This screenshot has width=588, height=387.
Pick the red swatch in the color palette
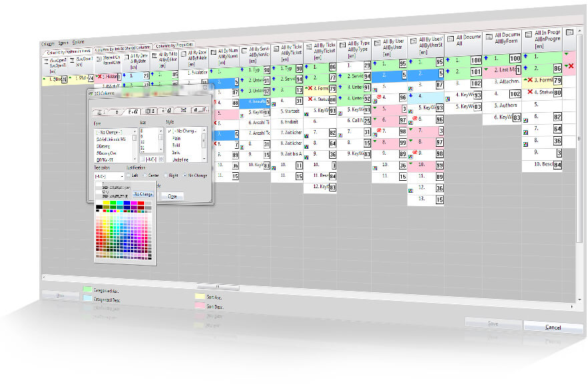[x=141, y=203]
